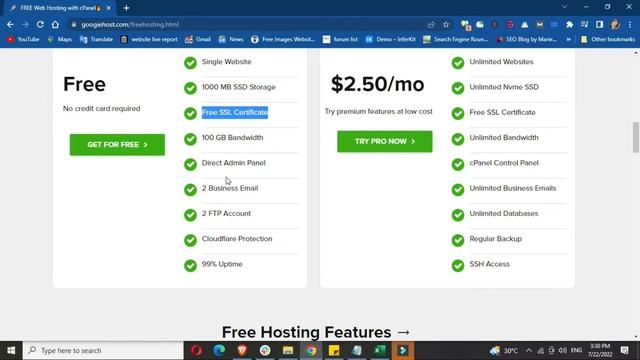Click the 100 GB Bandwidth text
This screenshot has height=360, width=640.
pos(232,138)
